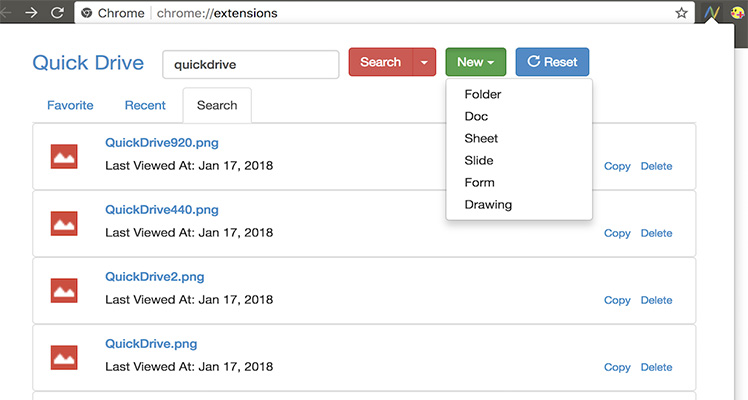Viewport: 748px width, 400px height.
Task: Copy the QuickDrive440.png file
Action: click(617, 234)
